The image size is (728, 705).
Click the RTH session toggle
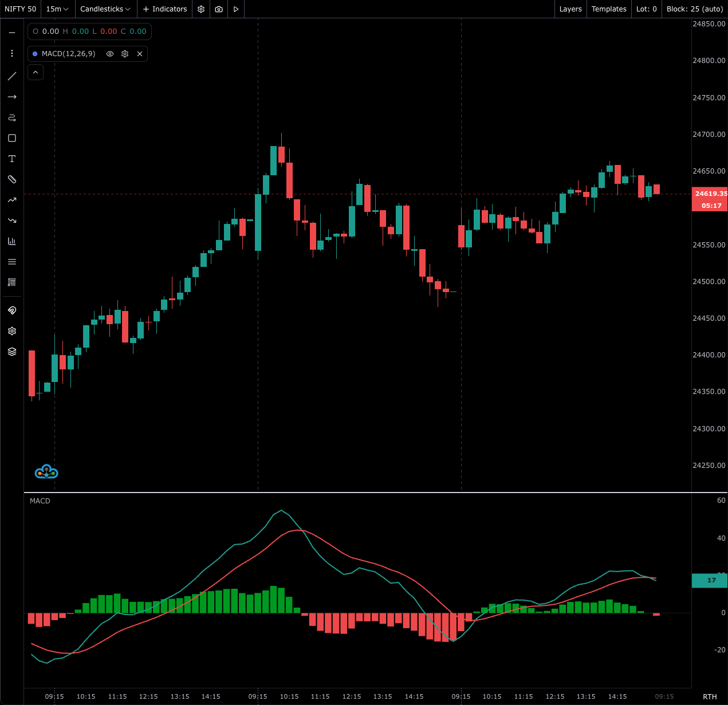710,696
